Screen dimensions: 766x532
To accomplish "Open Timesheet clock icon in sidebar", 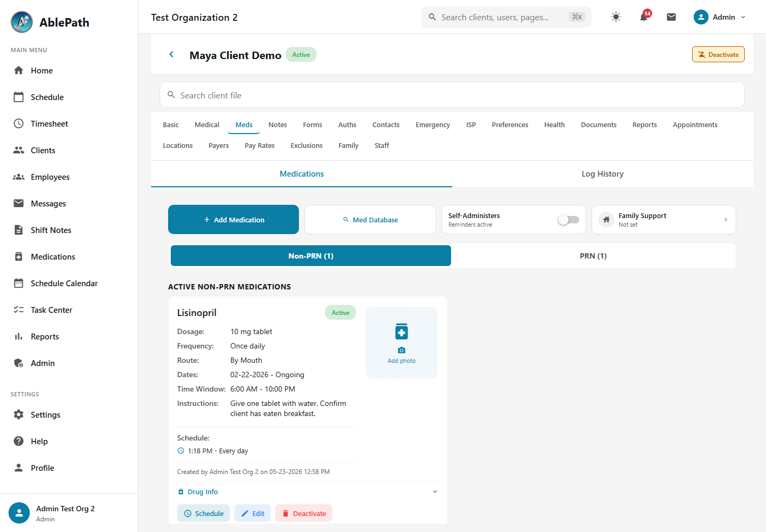I will point(19,124).
